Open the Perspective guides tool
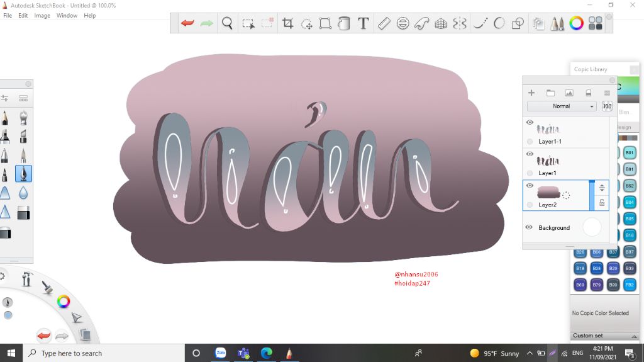 pos(441,23)
